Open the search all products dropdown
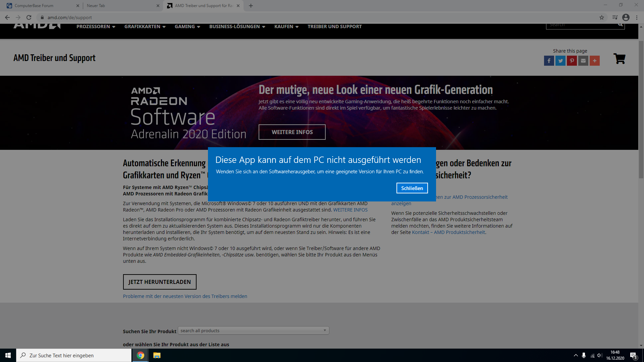The width and height of the screenshot is (644, 362). (x=253, y=330)
